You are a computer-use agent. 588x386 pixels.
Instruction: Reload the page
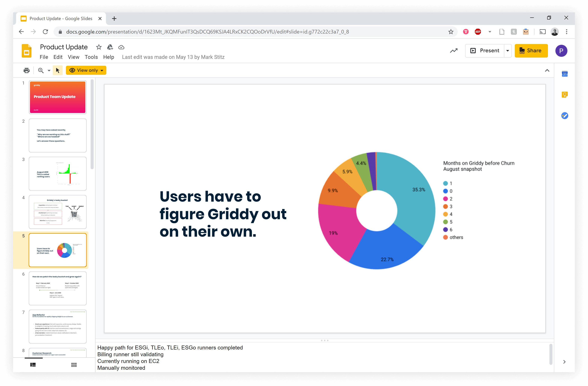(x=46, y=32)
